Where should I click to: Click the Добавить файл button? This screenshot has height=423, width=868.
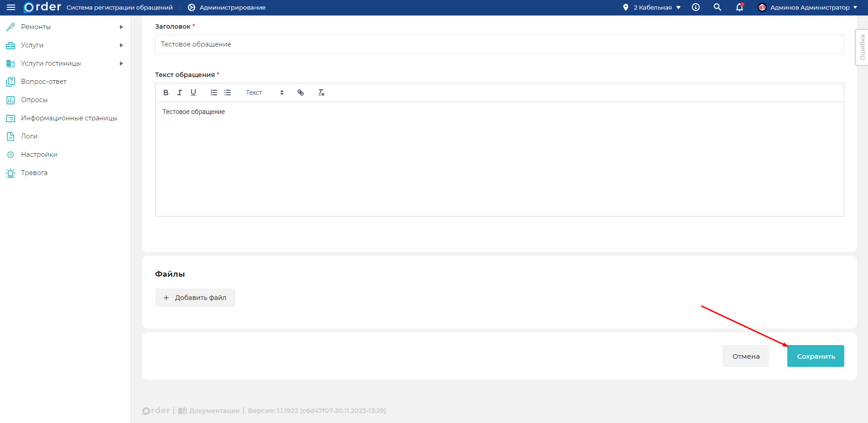(x=195, y=298)
